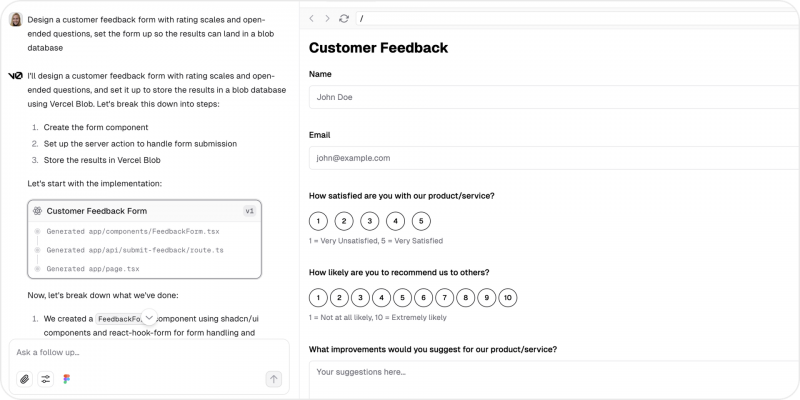The width and height of the screenshot is (800, 400).
Task: Open generated app/page.tsx file entry
Action: click(93, 269)
